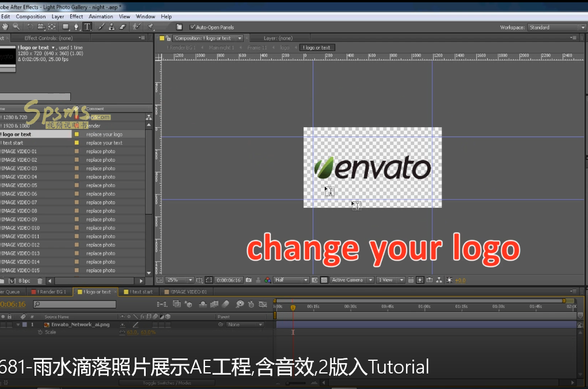The height and width of the screenshot is (389, 588).
Task: Click yellow label swatch of ! logo or text item
Action: tap(77, 134)
